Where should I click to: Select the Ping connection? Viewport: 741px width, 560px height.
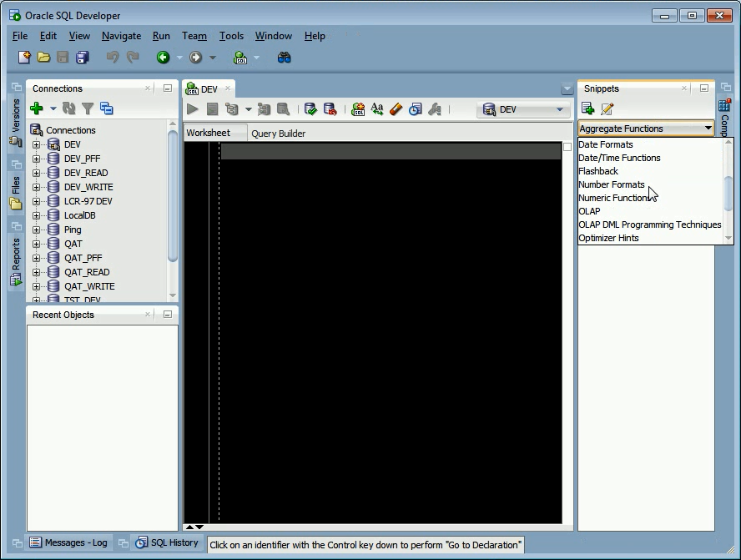click(x=73, y=230)
